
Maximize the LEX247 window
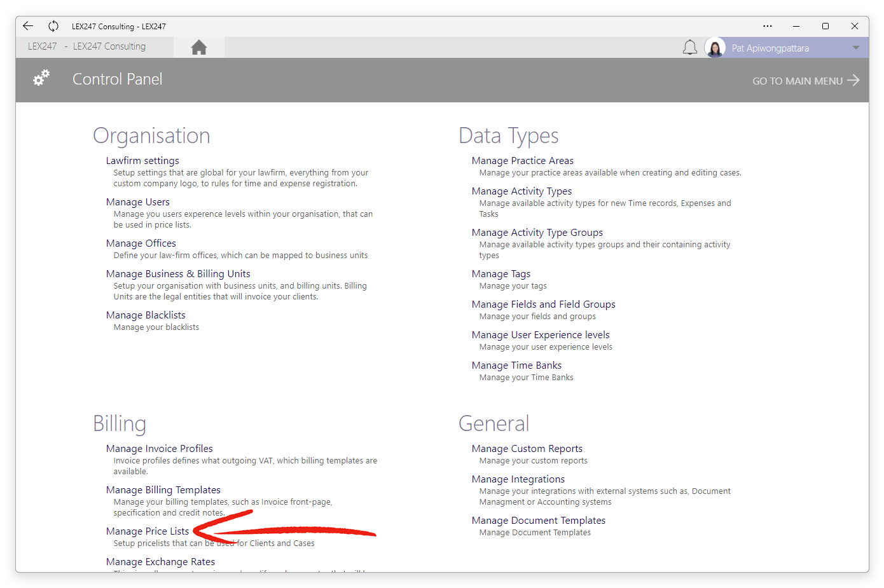pos(825,26)
